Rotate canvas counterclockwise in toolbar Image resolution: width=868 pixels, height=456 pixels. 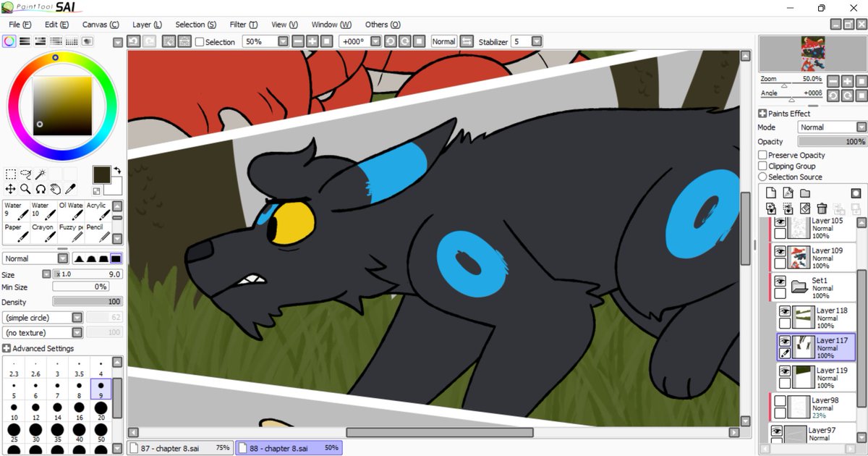click(391, 42)
